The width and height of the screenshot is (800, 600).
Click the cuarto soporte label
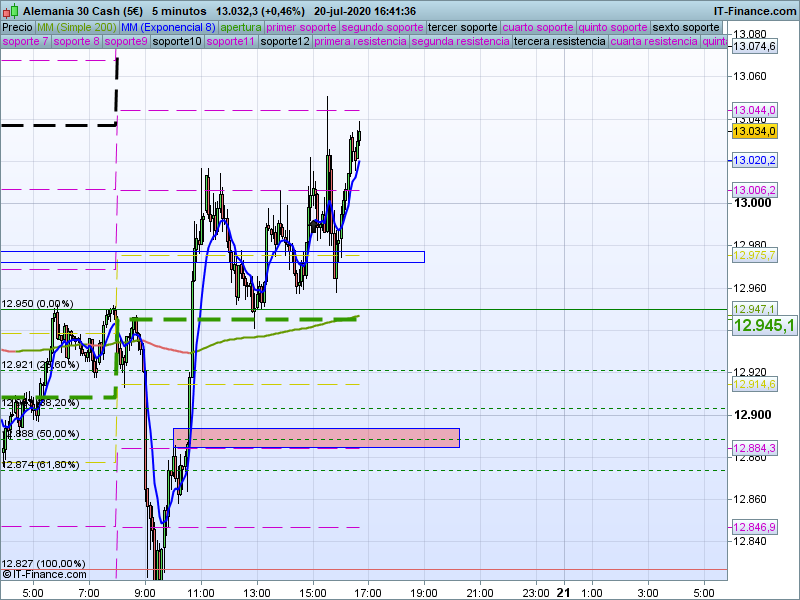pyautogui.click(x=538, y=27)
